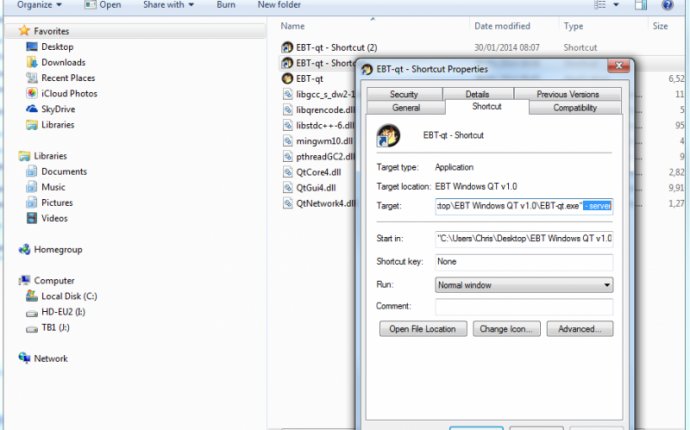Open the Computer icon in navigation pane
This screenshot has width=690, height=430.
click(24, 280)
